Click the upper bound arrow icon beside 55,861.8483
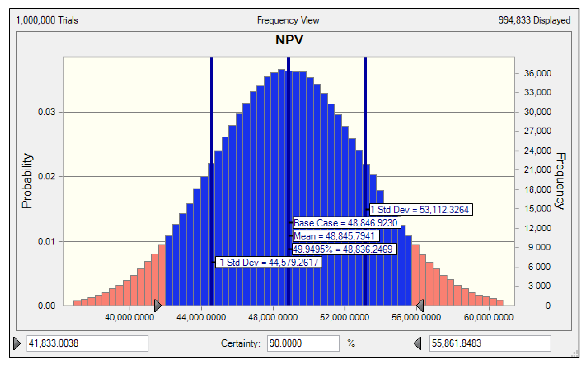 [418, 343]
